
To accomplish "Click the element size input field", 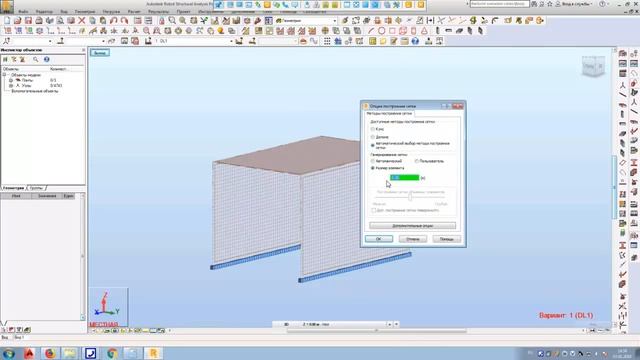I will coord(404,178).
